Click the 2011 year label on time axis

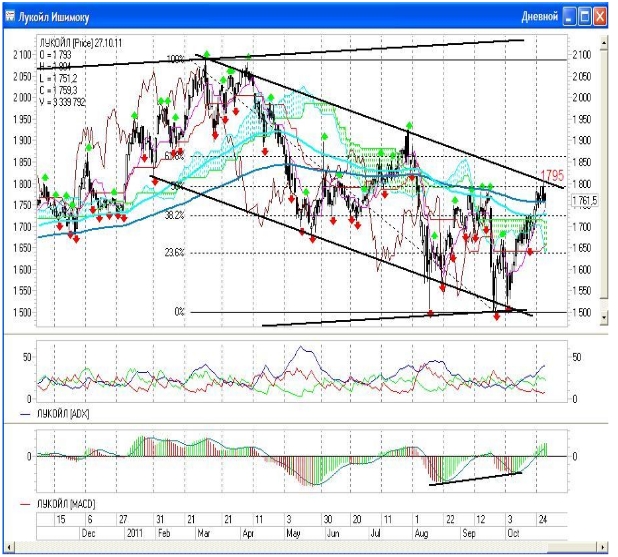(135, 533)
